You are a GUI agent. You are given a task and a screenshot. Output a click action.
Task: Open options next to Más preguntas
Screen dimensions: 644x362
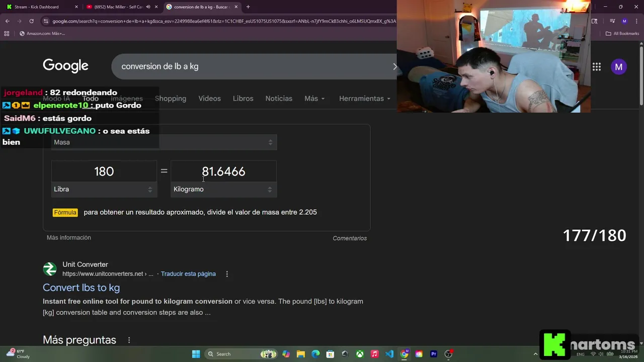[129, 340]
